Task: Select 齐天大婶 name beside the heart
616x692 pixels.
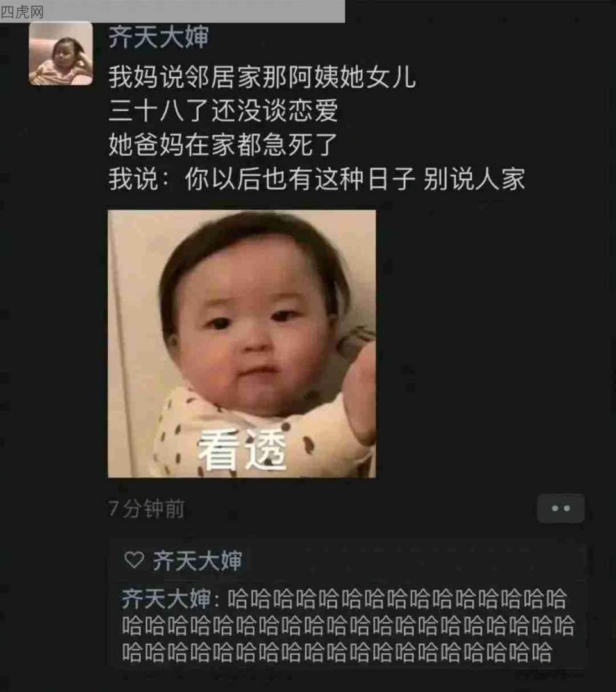Action: (x=197, y=561)
